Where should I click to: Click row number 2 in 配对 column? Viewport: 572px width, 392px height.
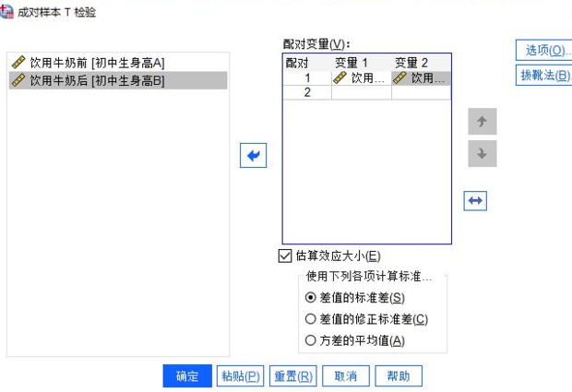[307, 92]
